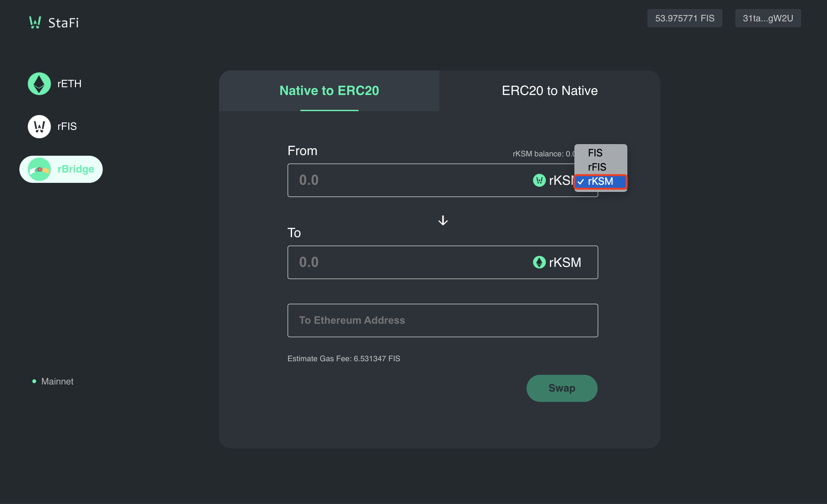
Task: Switch to the Native to ERC20 tab
Action: pyautogui.click(x=329, y=91)
